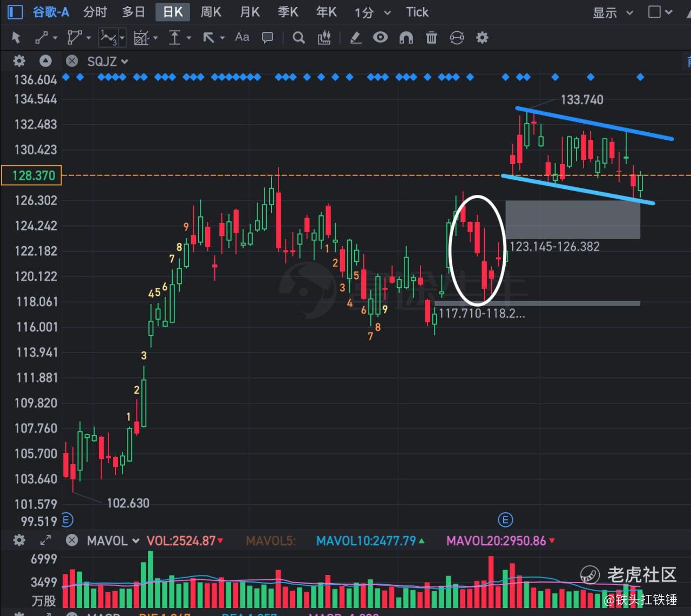Click the sync drawings icon

tap(457, 37)
